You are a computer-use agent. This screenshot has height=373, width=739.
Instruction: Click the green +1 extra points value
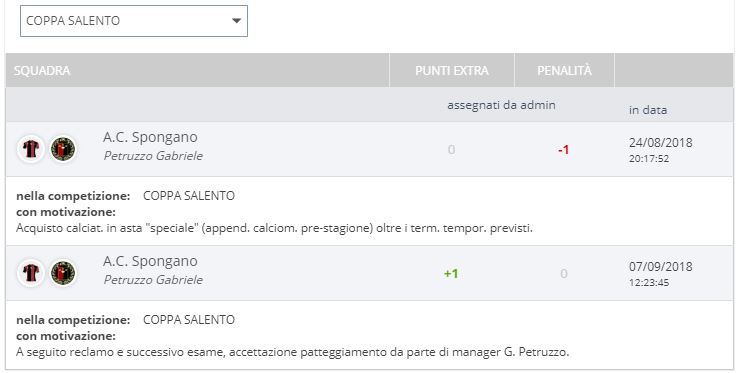(x=451, y=274)
